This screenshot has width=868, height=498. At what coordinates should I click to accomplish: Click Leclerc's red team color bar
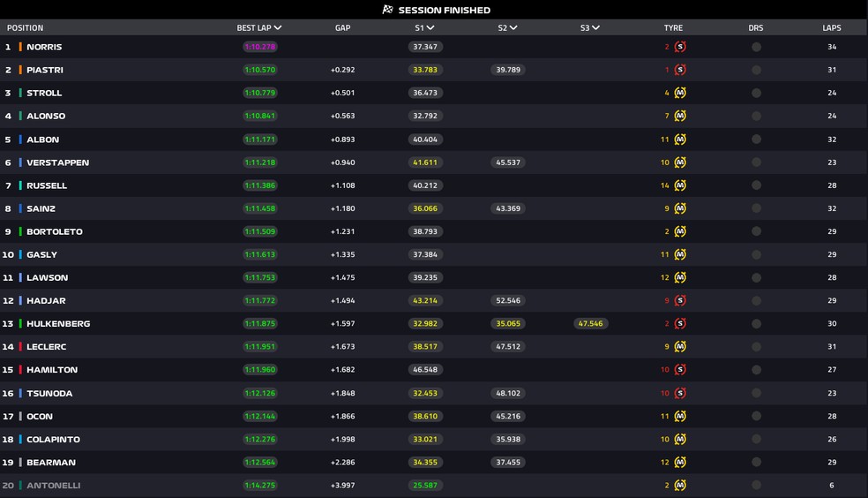(20, 347)
